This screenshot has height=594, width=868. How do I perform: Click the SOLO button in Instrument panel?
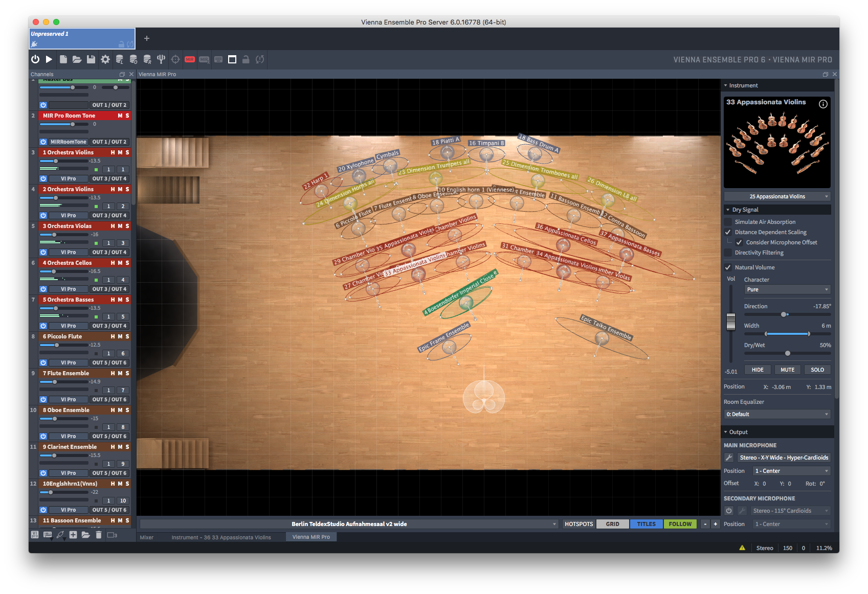[817, 370]
